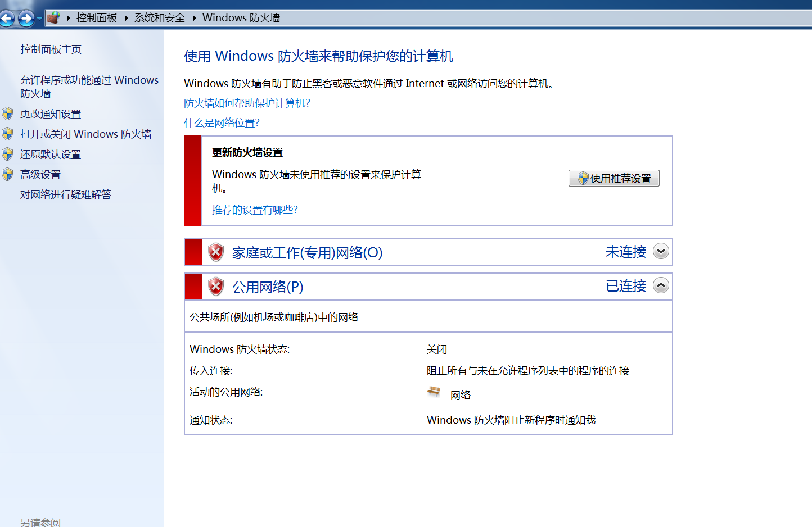
Task: Click the shield icon next to 还原默认设置
Action: [x=8, y=154]
